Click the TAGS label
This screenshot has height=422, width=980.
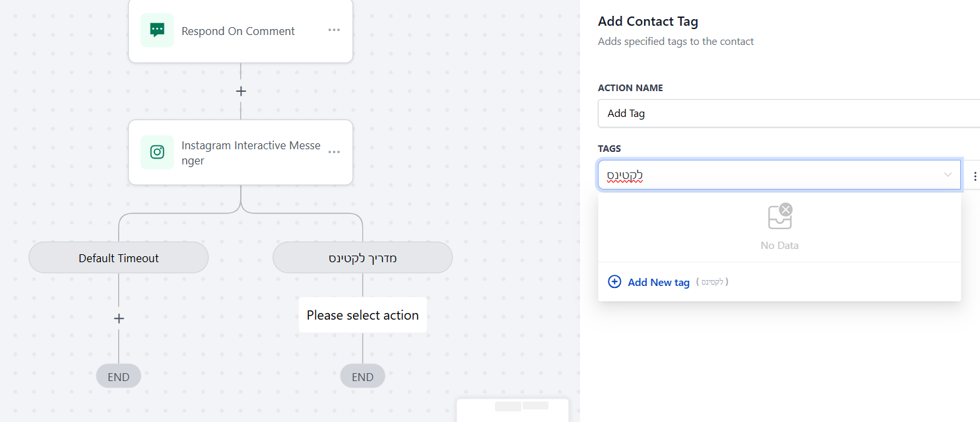609,149
